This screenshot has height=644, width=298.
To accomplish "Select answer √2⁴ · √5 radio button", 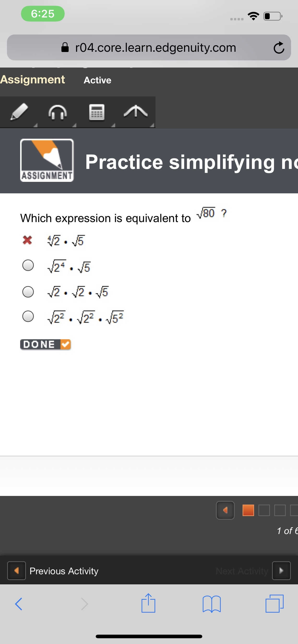I will [x=28, y=265].
